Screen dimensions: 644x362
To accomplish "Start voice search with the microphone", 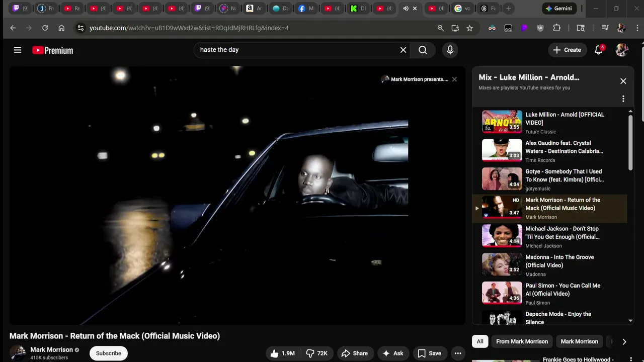I will coord(450,50).
